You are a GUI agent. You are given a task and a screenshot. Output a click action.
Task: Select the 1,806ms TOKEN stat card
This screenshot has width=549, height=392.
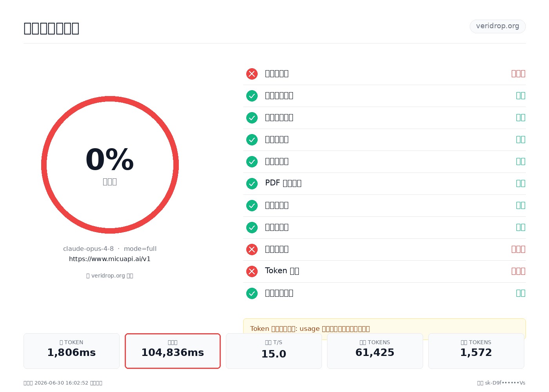(x=71, y=351)
